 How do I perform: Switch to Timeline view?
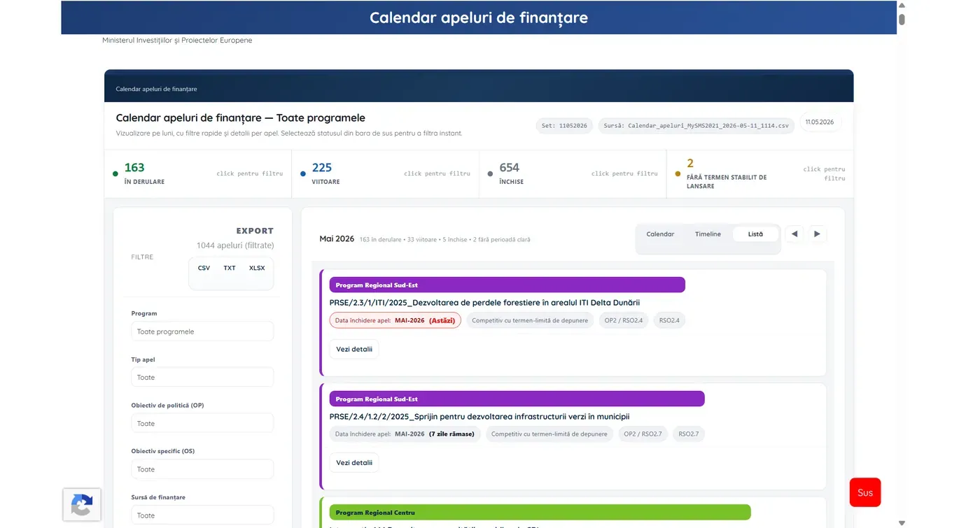coord(708,234)
